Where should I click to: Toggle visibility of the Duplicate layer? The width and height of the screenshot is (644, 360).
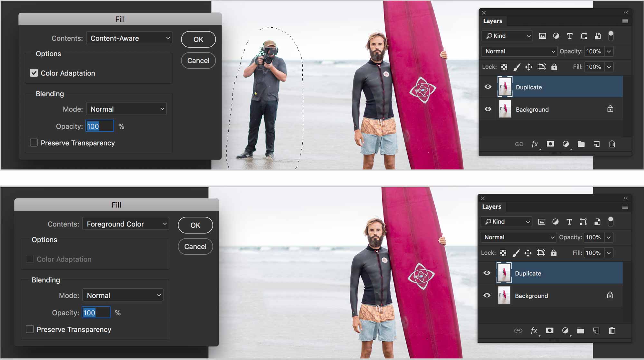click(x=488, y=87)
